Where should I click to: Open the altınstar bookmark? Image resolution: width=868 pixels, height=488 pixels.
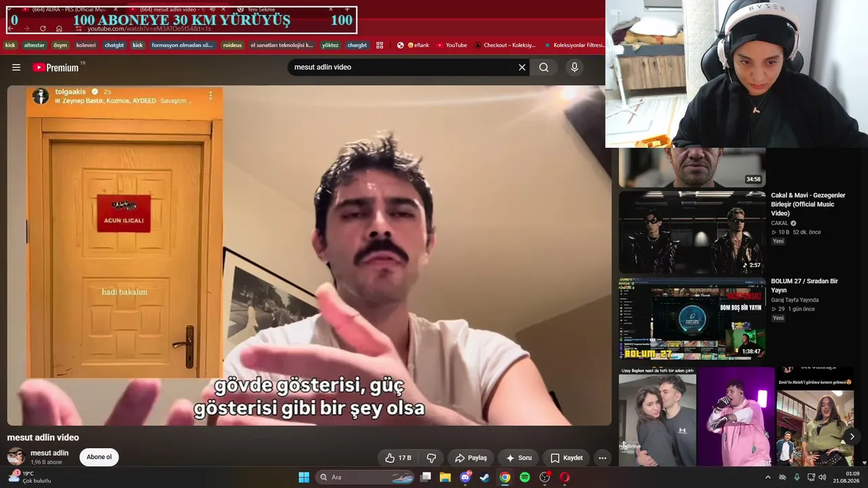(35, 45)
